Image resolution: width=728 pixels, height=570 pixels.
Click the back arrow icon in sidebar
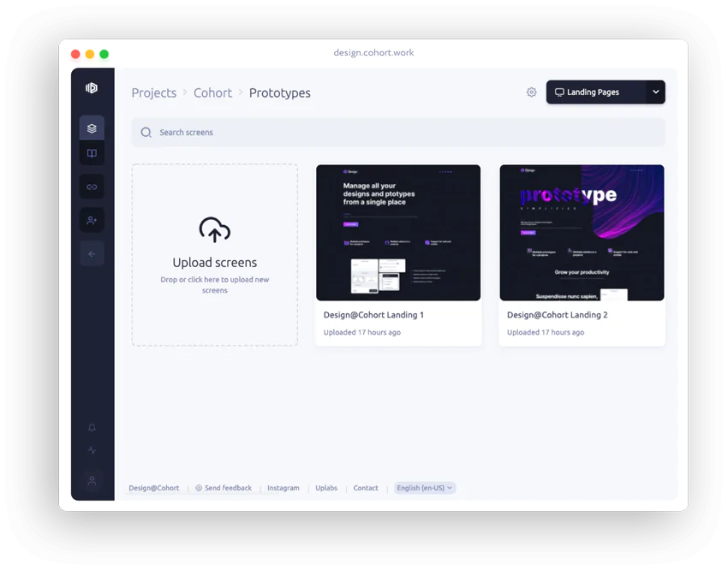click(92, 253)
